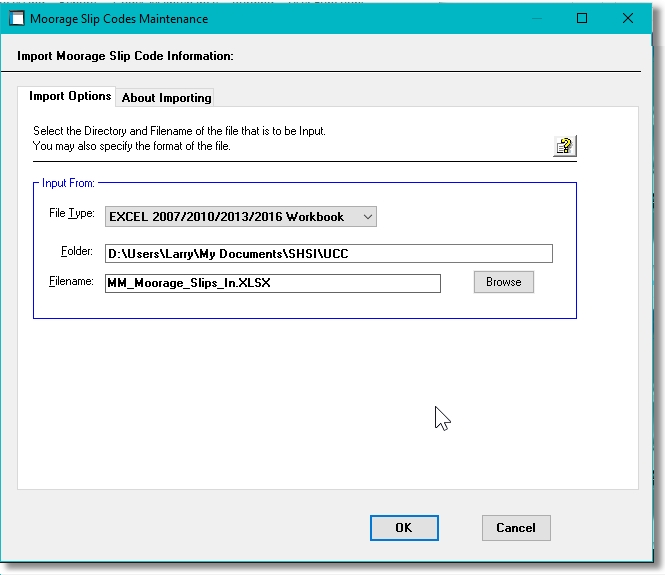Open the About Importing tab

pyautogui.click(x=166, y=98)
